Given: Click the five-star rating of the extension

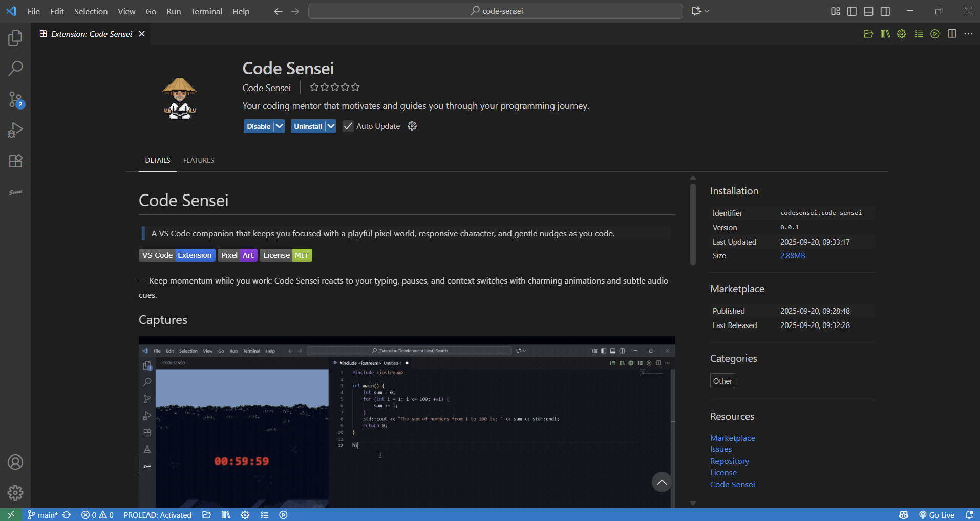Looking at the screenshot, I should tap(335, 87).
